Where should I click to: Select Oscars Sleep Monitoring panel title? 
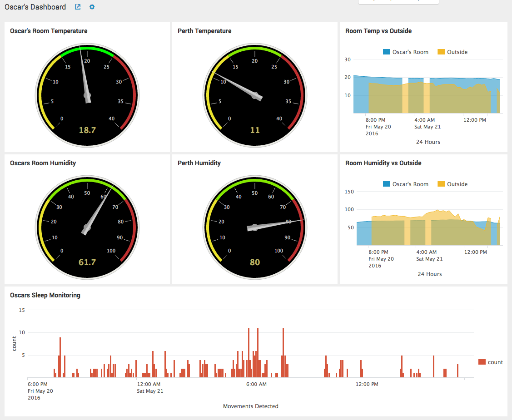[45, 295]
